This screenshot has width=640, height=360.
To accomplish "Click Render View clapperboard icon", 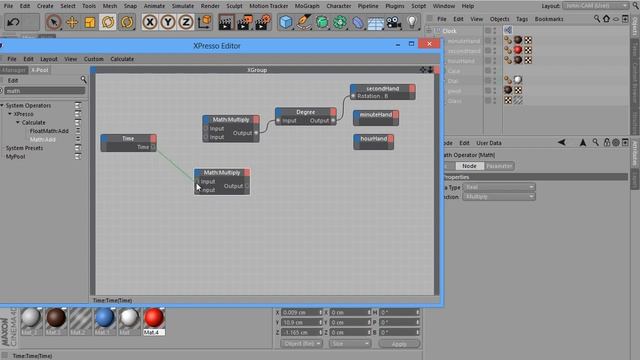I will point(226,22).
